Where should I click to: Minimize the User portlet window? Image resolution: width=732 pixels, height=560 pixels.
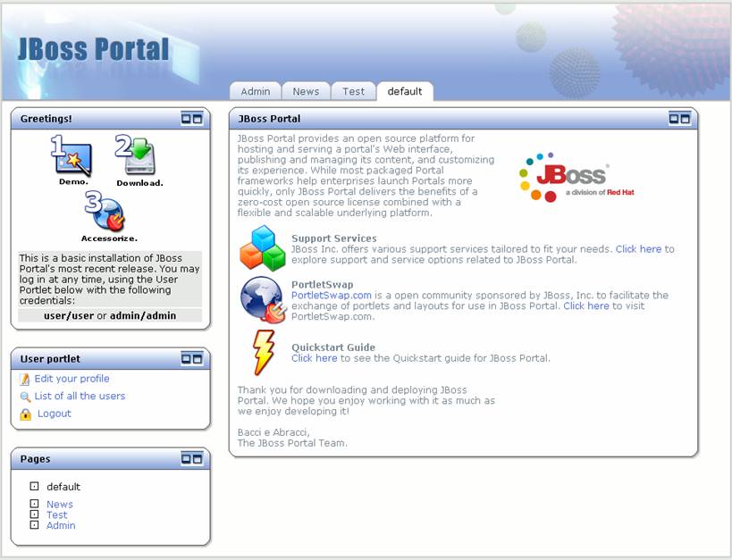(x=186, y=359)
